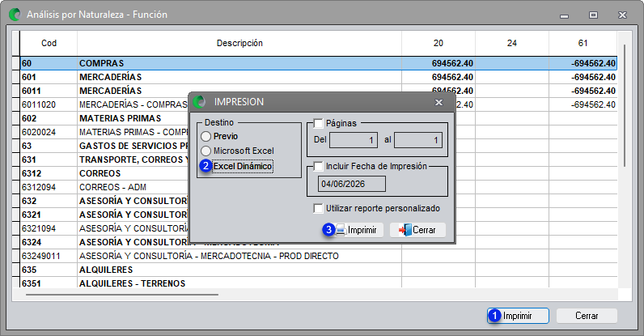This screenshot has height=336, width=644.
Task: Click the Descripción column header
Action: 239,43
